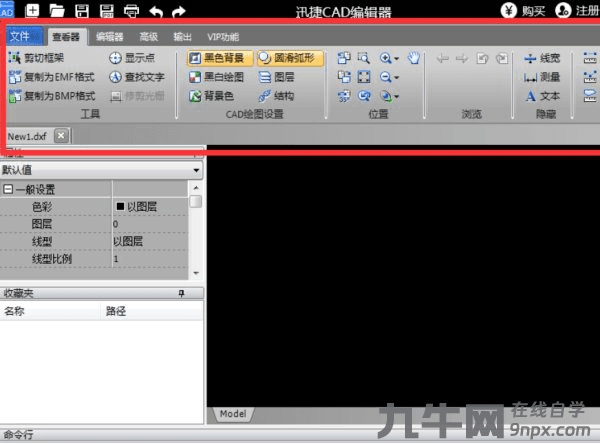Switch to the 编辑器 tab
Screen dimensions: 600x444
pyautogui.click(x=109, y=37)
